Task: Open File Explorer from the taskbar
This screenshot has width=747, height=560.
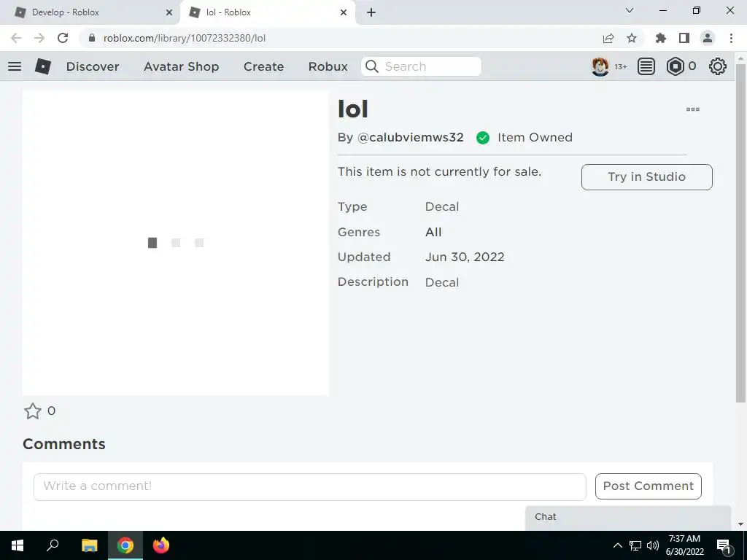Action: 89,545
